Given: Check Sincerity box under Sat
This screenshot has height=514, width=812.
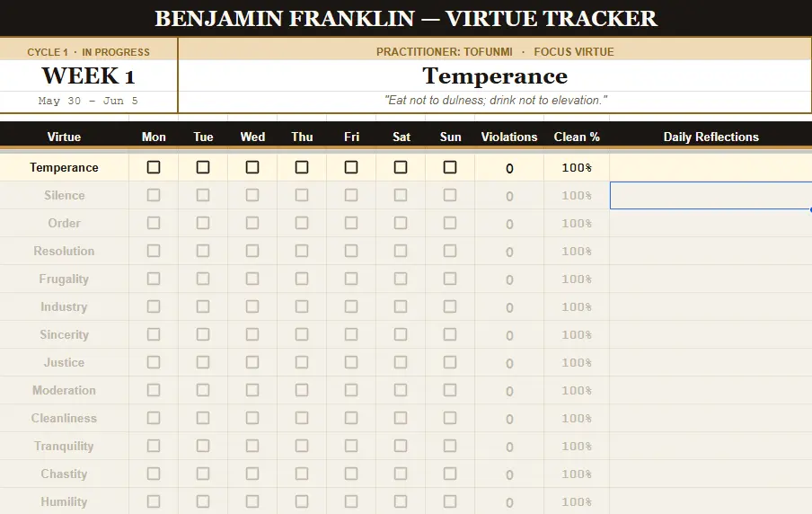Looking at the screenshot, I should click(x=401, y=334).
